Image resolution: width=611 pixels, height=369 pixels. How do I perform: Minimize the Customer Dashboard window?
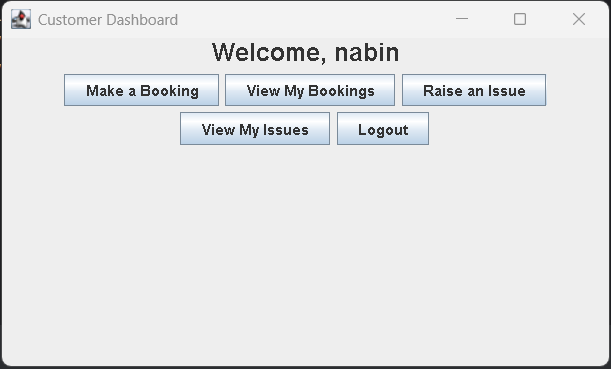coord(462,19)
